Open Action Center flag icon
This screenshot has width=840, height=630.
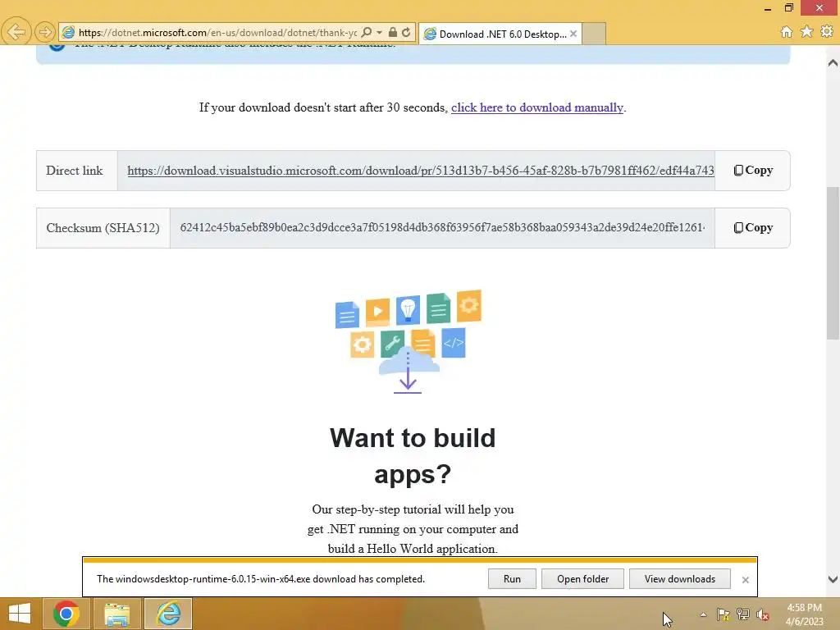724,614
